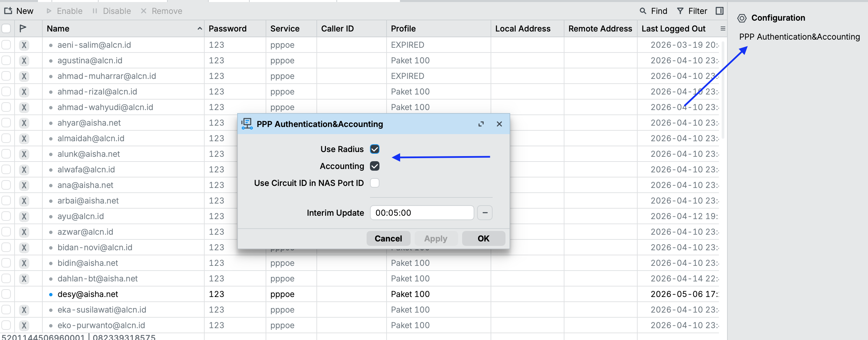The height and width of the screenshot is (340, 868).
Task: Uncheck the Use Radius checkbox
Action: pos(375,149)
